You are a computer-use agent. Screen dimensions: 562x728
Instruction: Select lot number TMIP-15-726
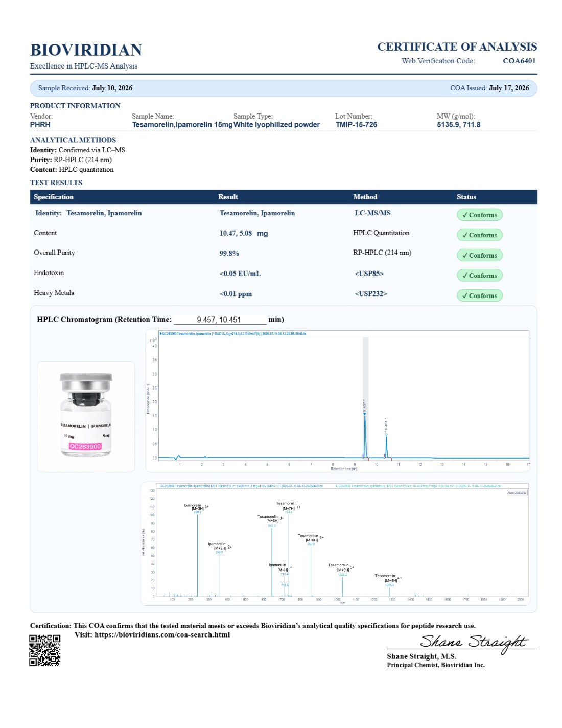click(x=356, y=125)
